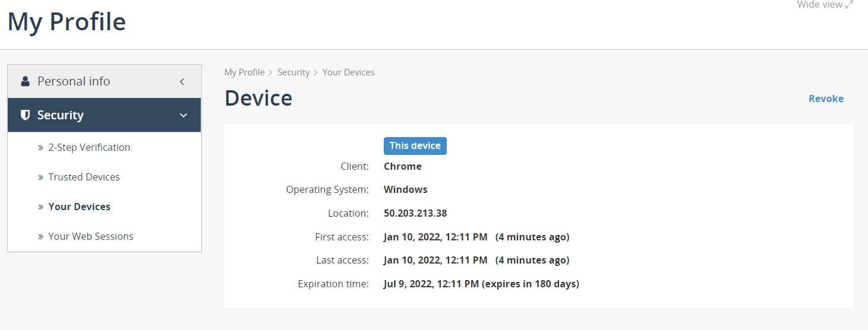Click the shield icon beside Security
The image size is (868, 330).
[x=25, y=115]
